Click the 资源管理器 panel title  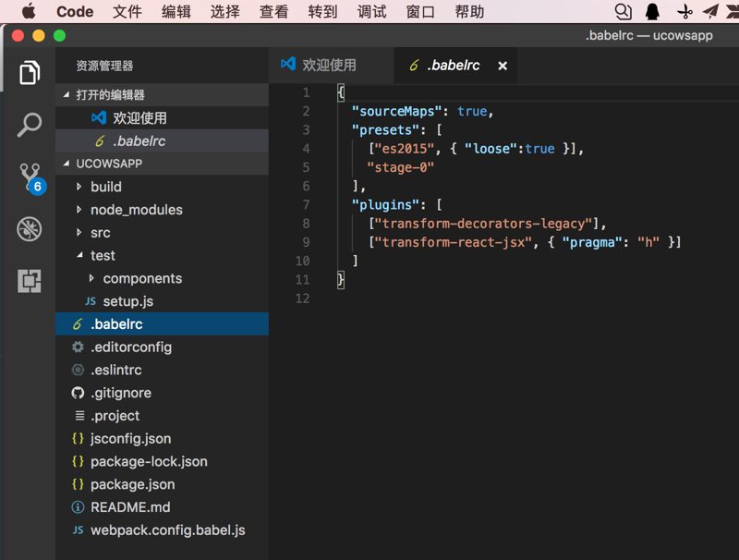click(x=104, y=66)
